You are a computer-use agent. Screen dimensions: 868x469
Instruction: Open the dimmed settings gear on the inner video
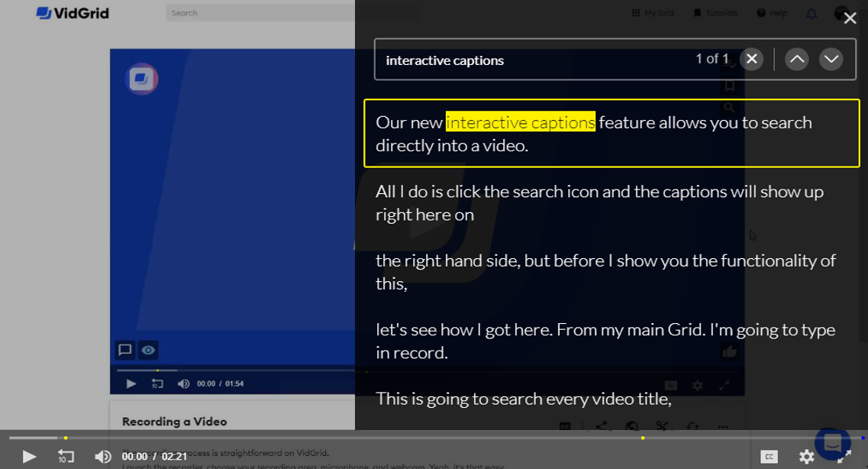click(698, 386)
